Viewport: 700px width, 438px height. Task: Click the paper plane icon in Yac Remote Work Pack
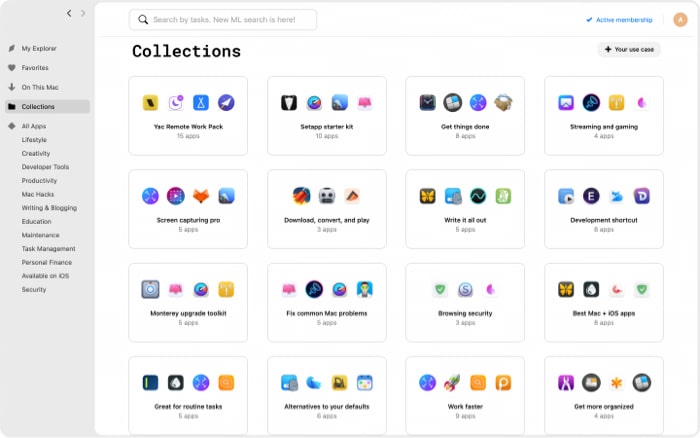[x=226, y=103]
